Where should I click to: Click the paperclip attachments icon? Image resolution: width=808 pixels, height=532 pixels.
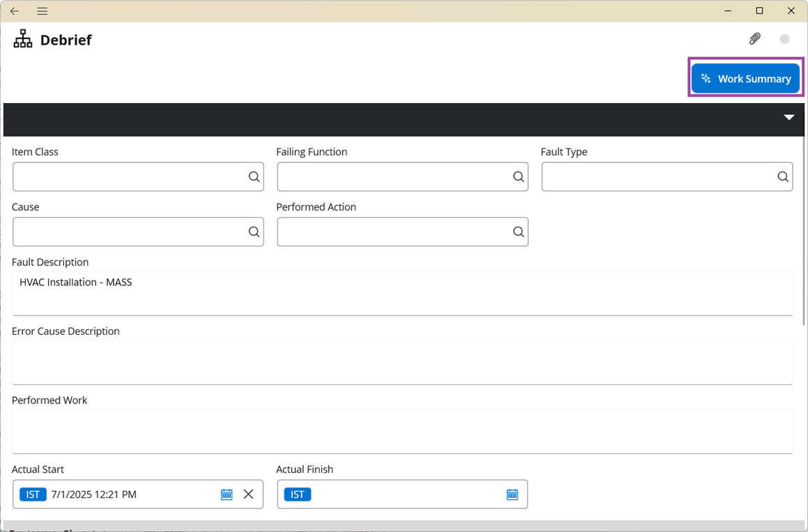754,39
